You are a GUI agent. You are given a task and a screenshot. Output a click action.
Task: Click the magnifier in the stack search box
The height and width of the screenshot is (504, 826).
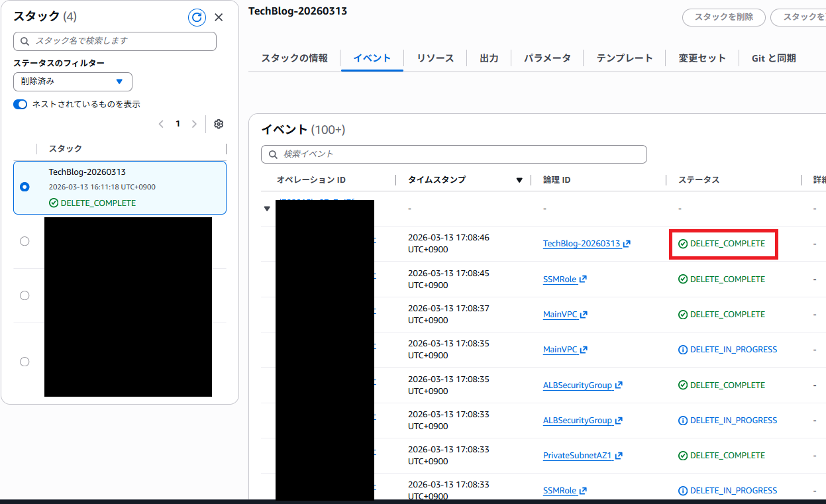click(x=25, y=41)
